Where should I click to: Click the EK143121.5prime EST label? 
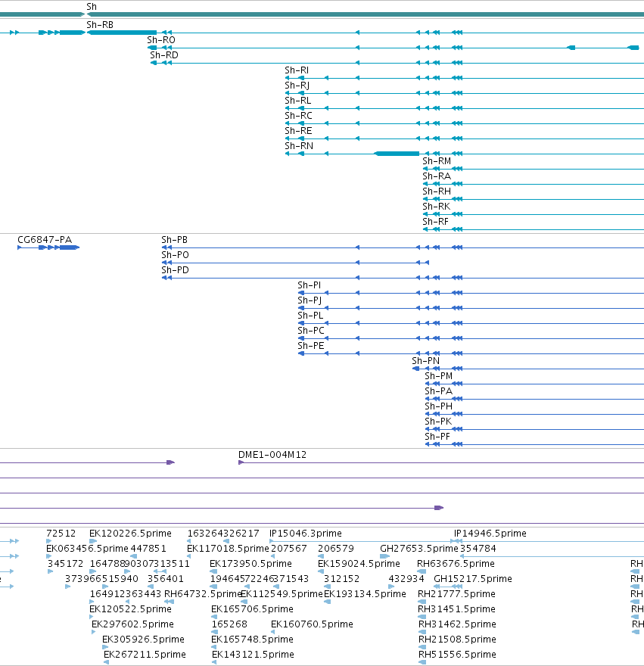click(x=254, y=655)
